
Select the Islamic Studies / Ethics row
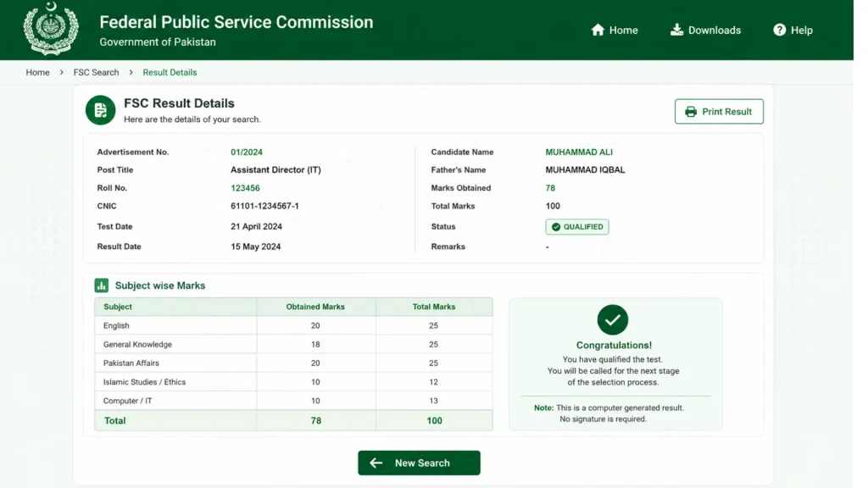[x=293, y=382]
